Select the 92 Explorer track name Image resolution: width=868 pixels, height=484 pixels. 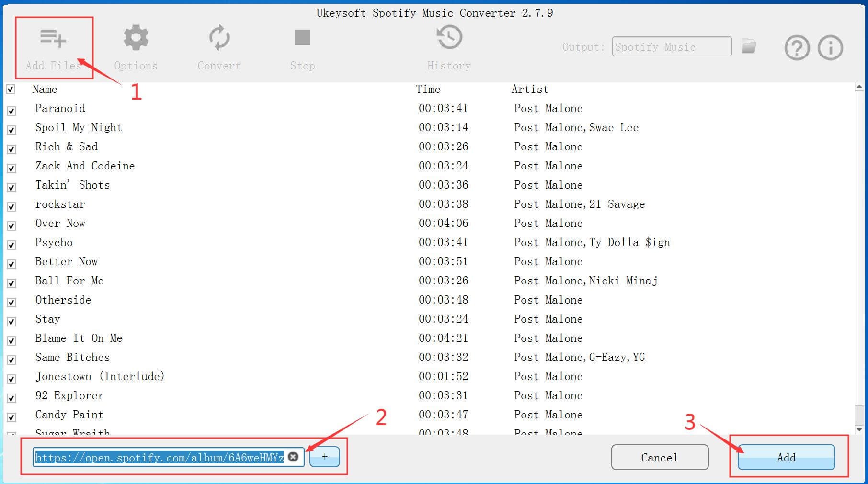coord(69,396)
